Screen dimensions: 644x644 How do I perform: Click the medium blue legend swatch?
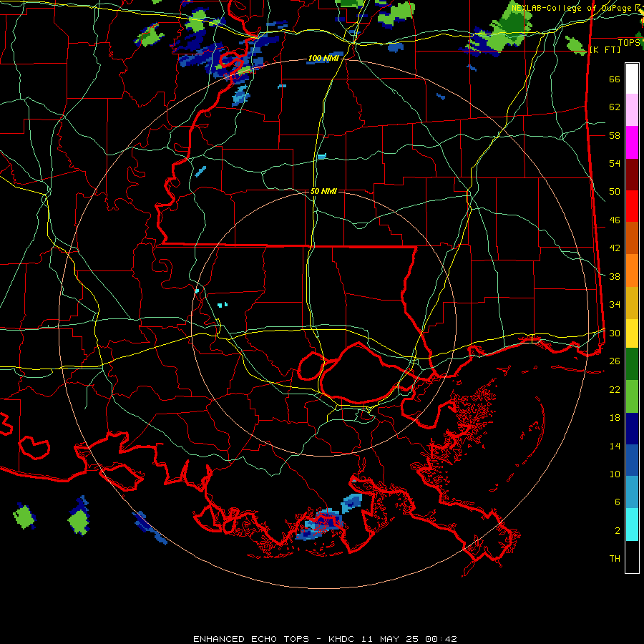632,460
